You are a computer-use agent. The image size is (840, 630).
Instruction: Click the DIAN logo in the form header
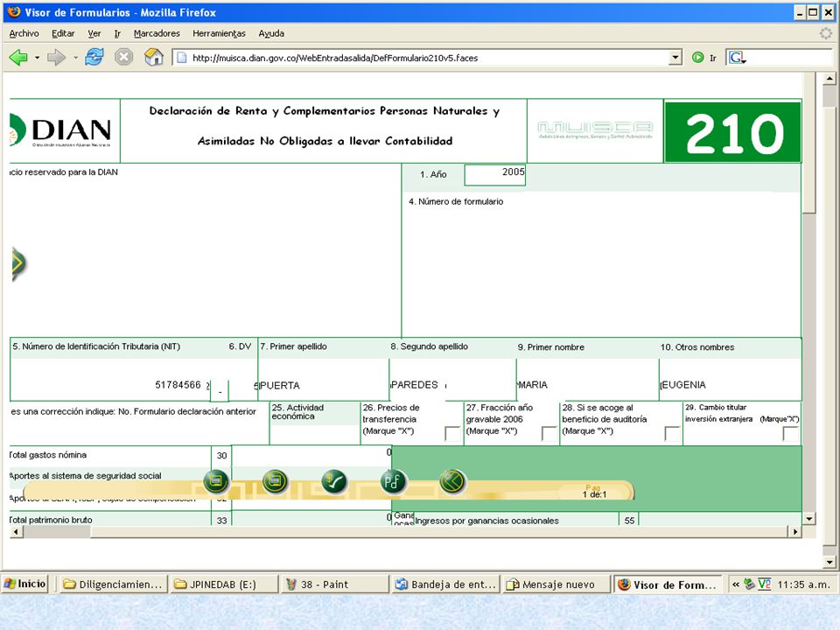60,130
